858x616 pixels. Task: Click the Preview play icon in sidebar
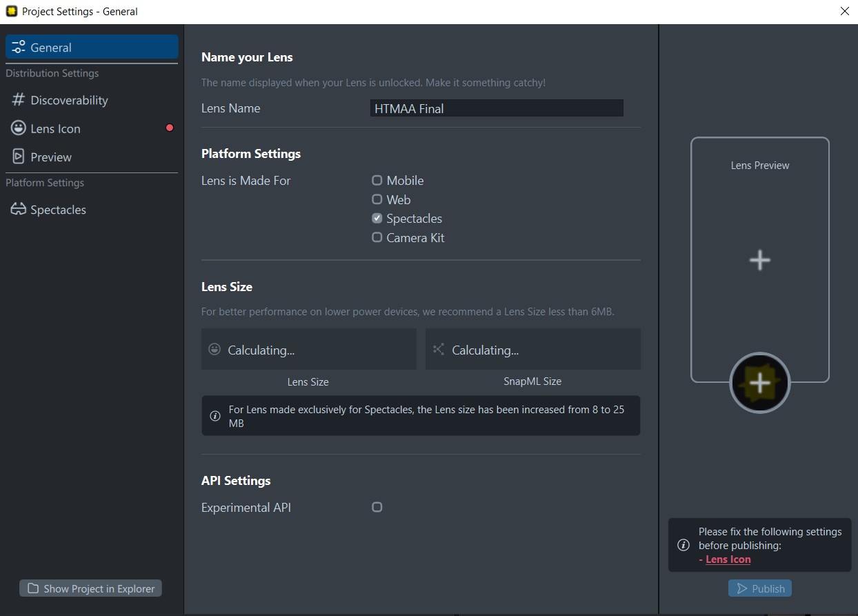click(19, 157)
